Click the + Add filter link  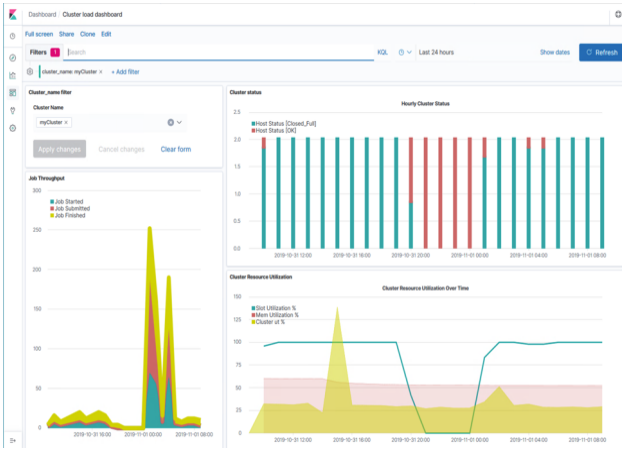tap(125, 72)
